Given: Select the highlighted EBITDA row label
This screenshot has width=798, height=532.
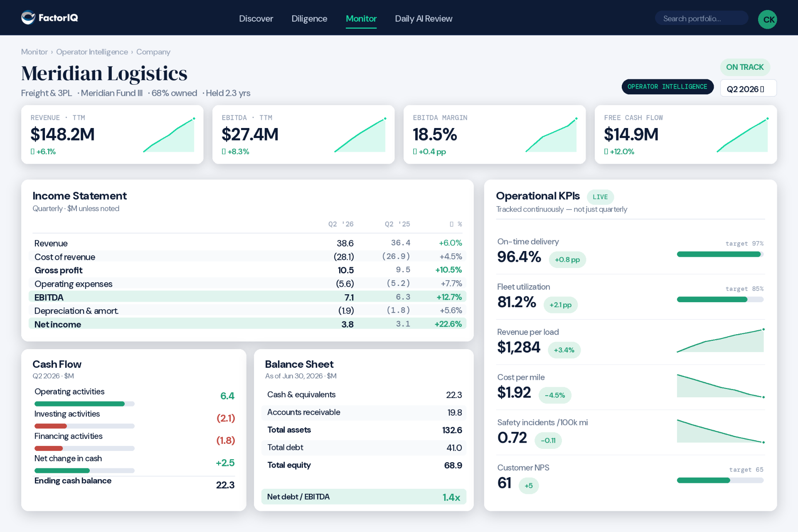Looking at the screenshot, I should click(x=49, y=297).
